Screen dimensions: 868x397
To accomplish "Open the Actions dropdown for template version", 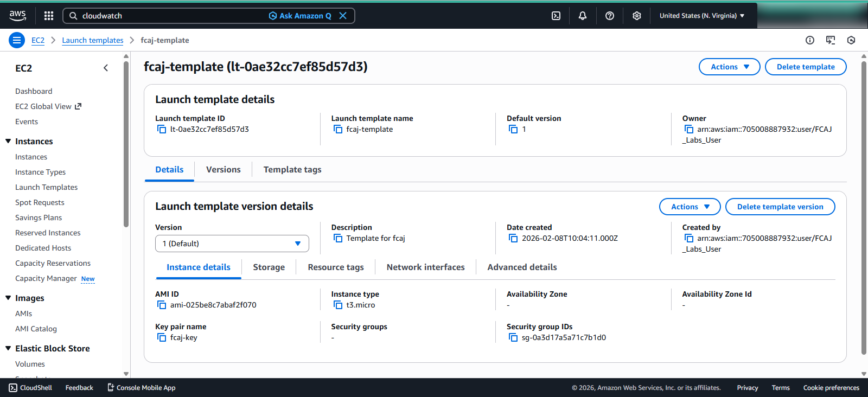I will point(690,207).
